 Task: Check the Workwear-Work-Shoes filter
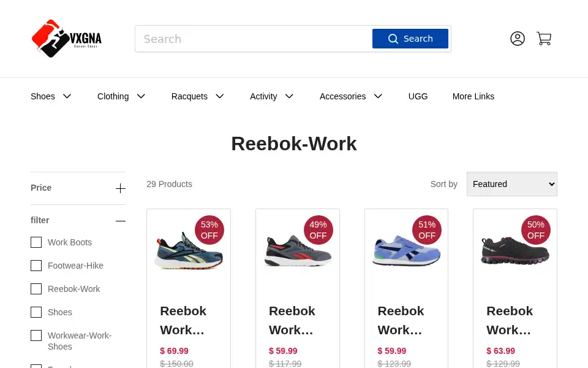point(36,335)
